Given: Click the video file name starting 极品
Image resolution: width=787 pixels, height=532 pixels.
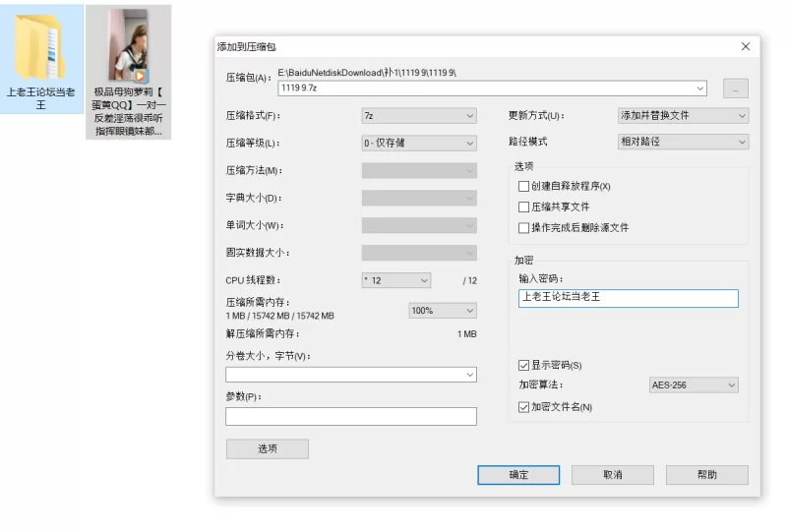Looking at the screenshot, I should tap(129, 111).
